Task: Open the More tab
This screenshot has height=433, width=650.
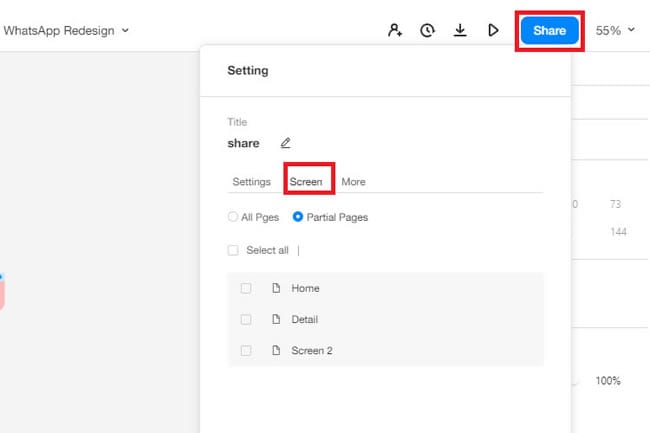Action: (x=353, y=182)
